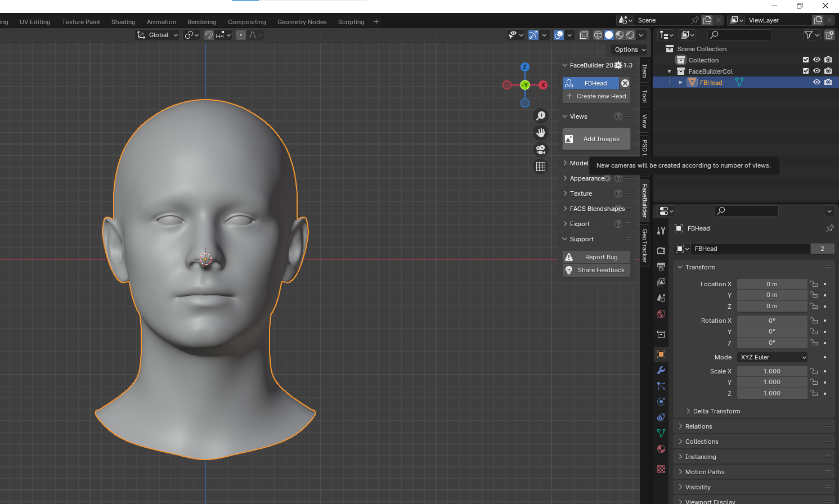Click the zoom viewport magnifier icon
Viewport: 839px width, 504px height.
pos(541,115)
